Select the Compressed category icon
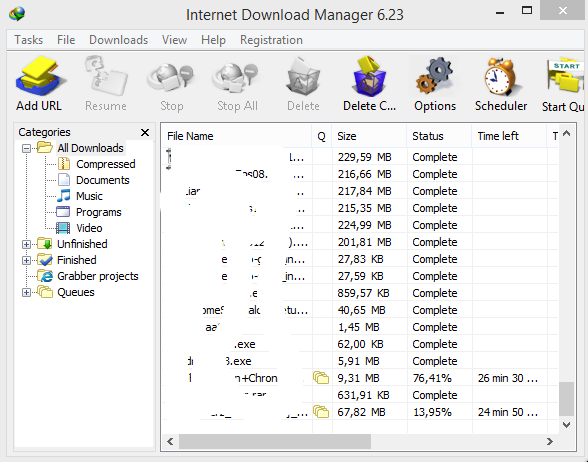 point(64,164)
